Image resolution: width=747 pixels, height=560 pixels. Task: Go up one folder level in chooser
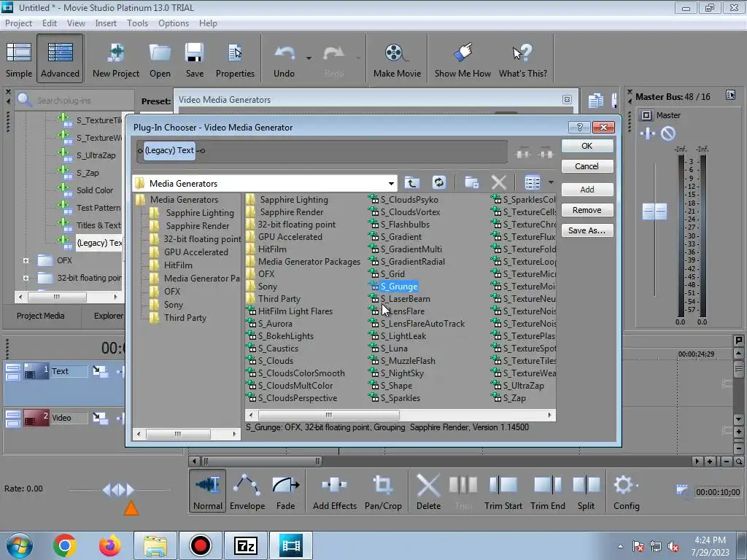tap(412, 182)
